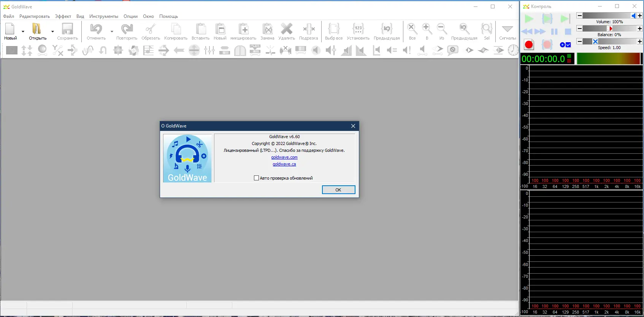644x317 pixels.
Task: Click the Pause button in Контроль
Action: [x=554, y=32]
